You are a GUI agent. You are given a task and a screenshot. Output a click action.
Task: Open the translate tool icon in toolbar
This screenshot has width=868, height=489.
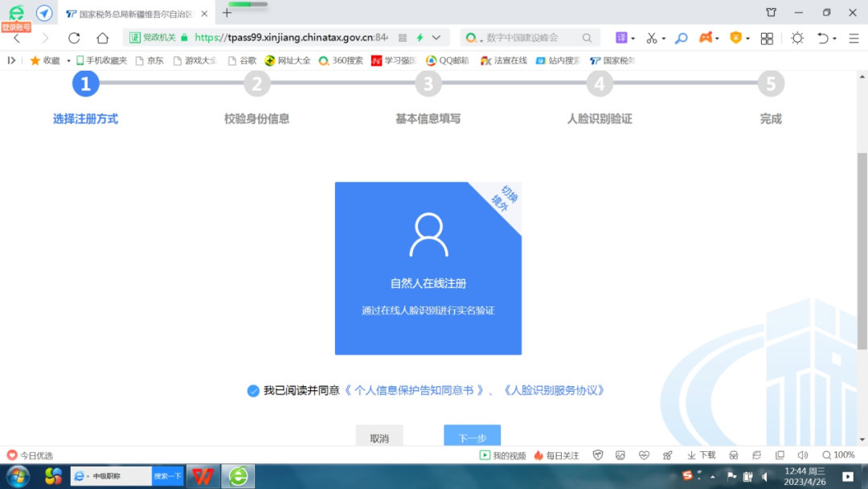coord(621,38)
